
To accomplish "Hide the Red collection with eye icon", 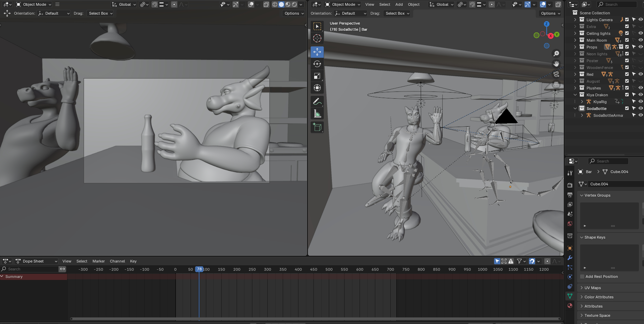I will click(x=641, y=74).
